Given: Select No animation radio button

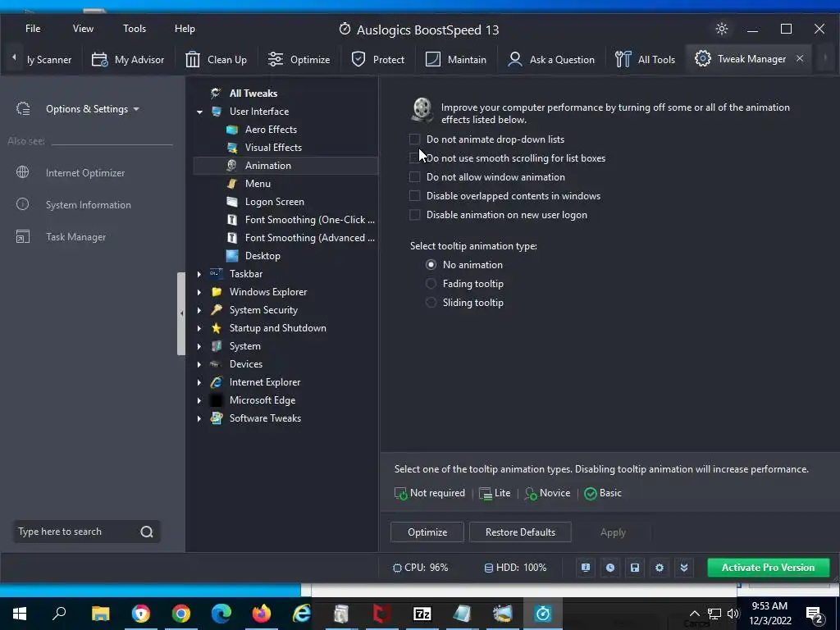Looking at the screenshot, I should coord(431,265).
